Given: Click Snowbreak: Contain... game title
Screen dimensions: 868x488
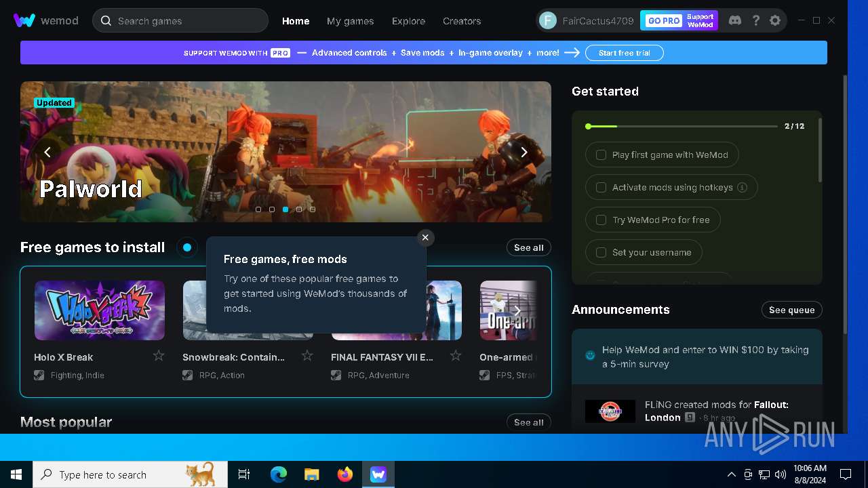Looking at the screenshot, I should point(234,357).
